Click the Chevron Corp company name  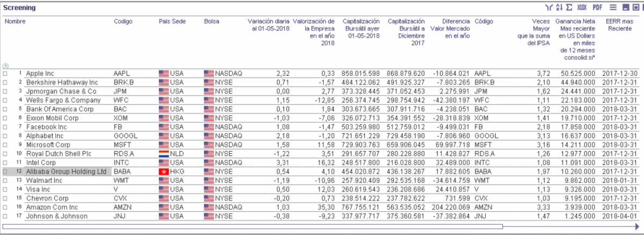(47, 198)
